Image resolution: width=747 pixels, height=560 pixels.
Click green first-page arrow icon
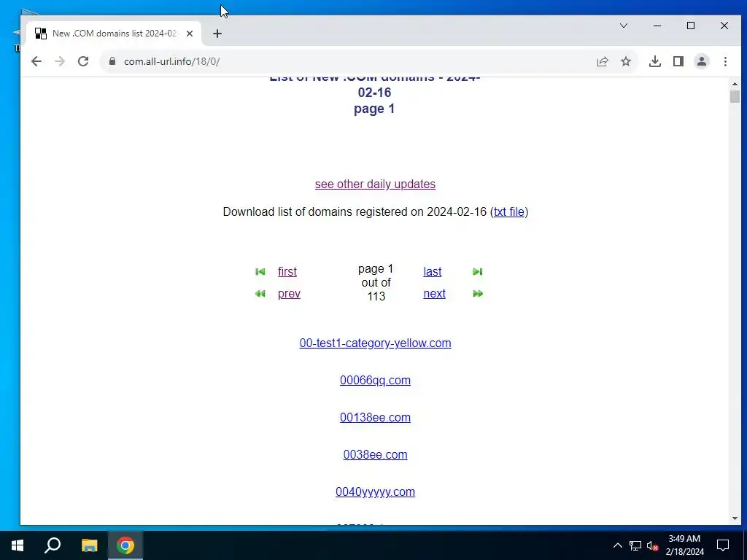click(x=260, y=271)
